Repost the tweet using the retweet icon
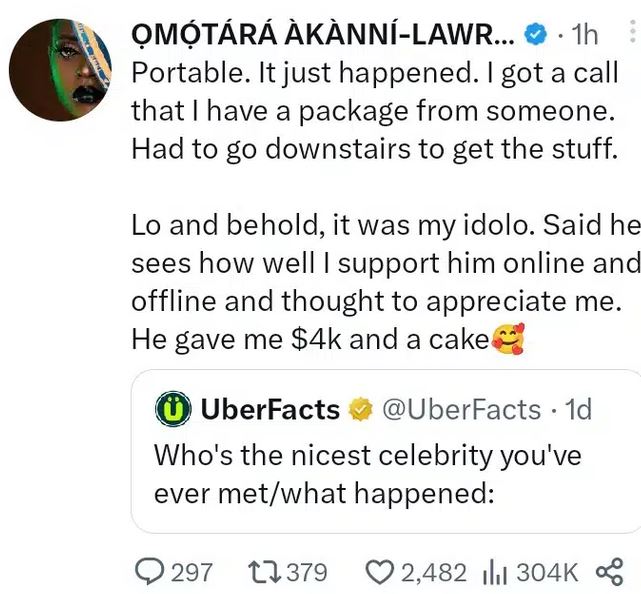 pyautogui.click(x=267, y=571)
